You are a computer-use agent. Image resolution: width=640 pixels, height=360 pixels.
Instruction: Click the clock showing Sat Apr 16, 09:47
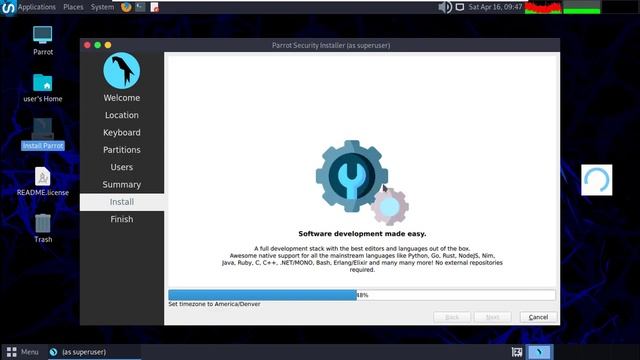[495, 7]
